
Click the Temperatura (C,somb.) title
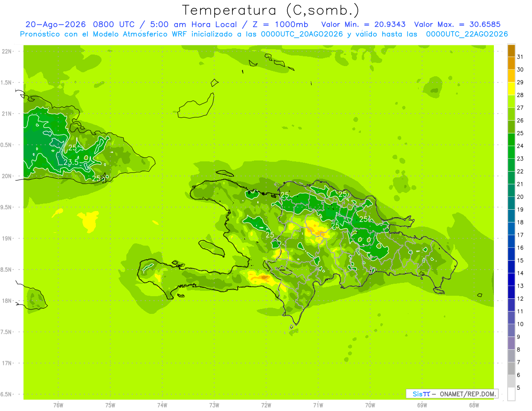tap(271, 10)
